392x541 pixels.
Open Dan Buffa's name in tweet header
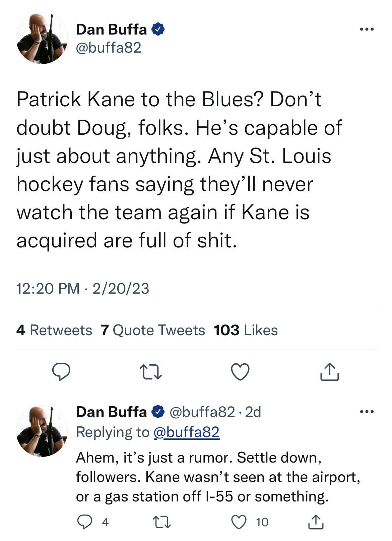pyautogui.click(x=111, y=29)
